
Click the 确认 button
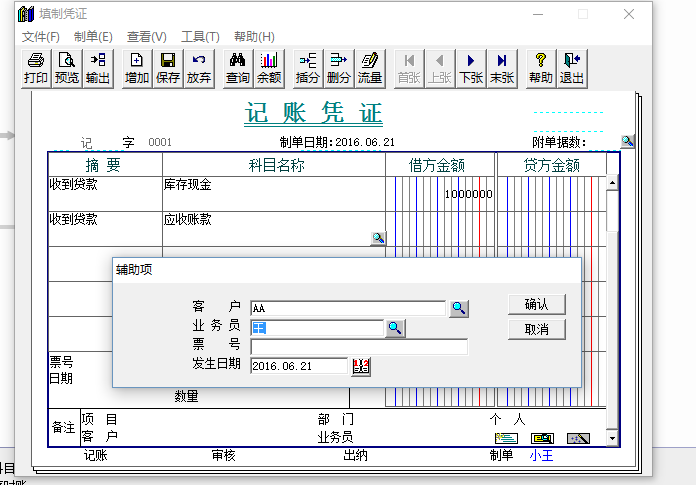(x=537, y=304)
